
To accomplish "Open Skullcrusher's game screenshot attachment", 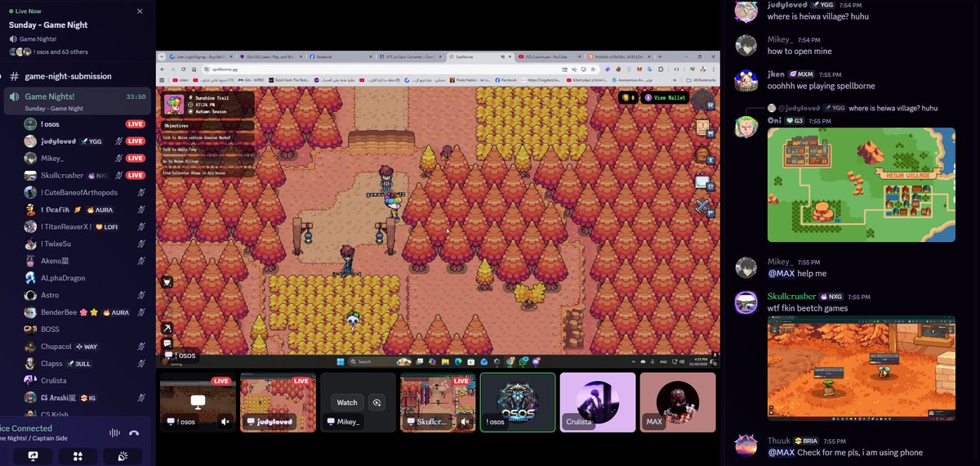I will (x=862, y=368).
